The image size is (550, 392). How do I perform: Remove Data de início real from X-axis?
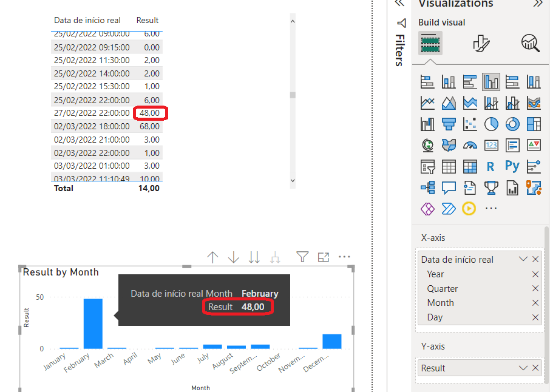pos(535,259)
